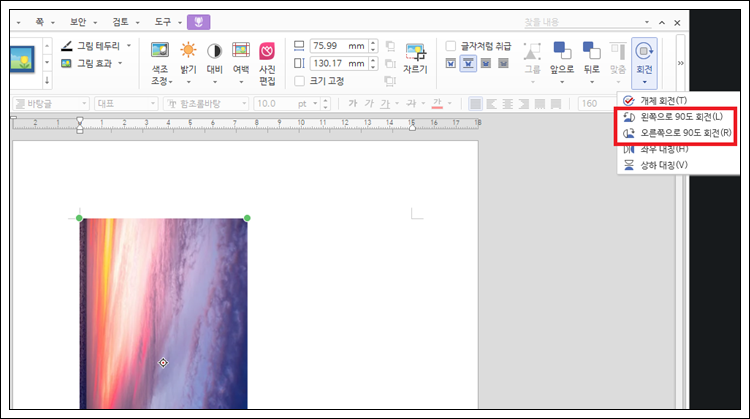This screenshot has height=419, width=750.
Task: Click the height icon beside 130.17 mm
Action: click(299, 63)
